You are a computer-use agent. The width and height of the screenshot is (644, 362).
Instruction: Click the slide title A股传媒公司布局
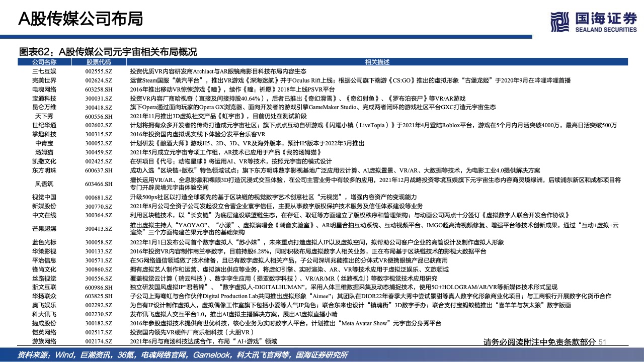(81, 19)
